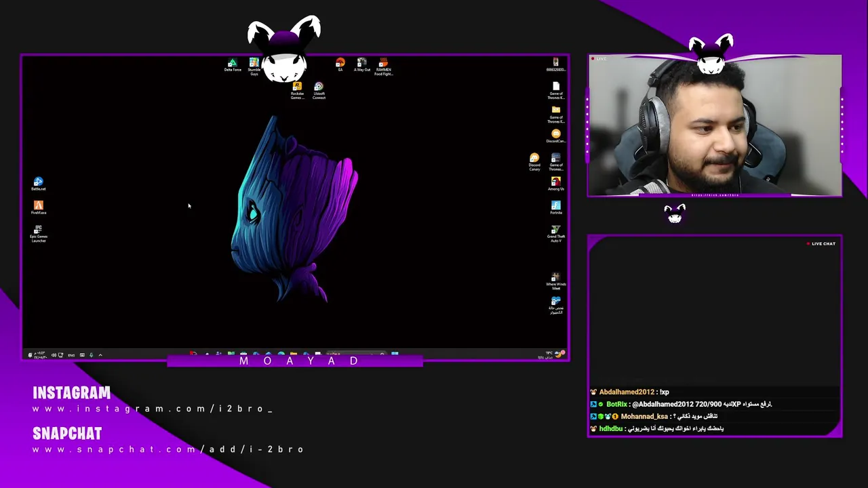Click the Instagram URL www.instagram.com/i2bro_
Screen dimensions: 868x488
point(153,409)
